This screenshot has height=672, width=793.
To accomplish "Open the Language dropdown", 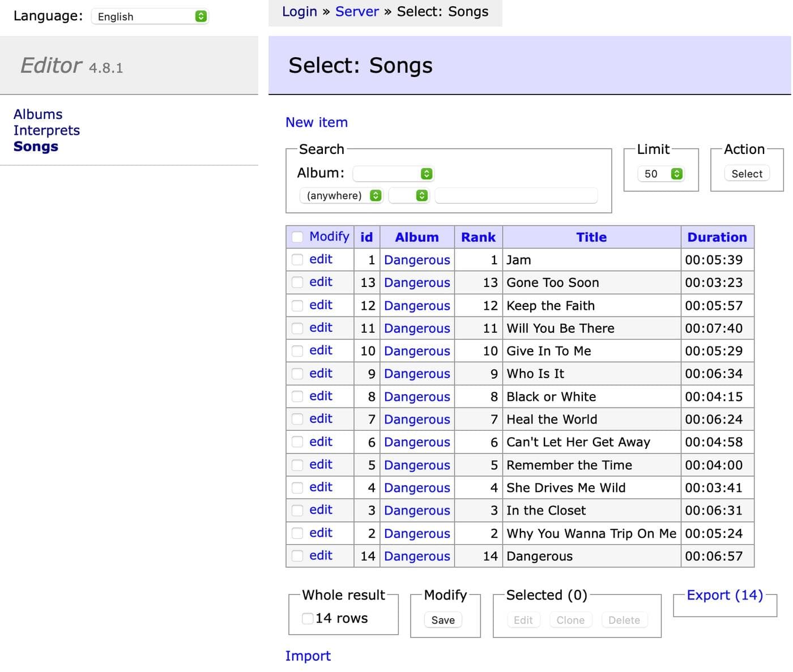I will (150, 16).
